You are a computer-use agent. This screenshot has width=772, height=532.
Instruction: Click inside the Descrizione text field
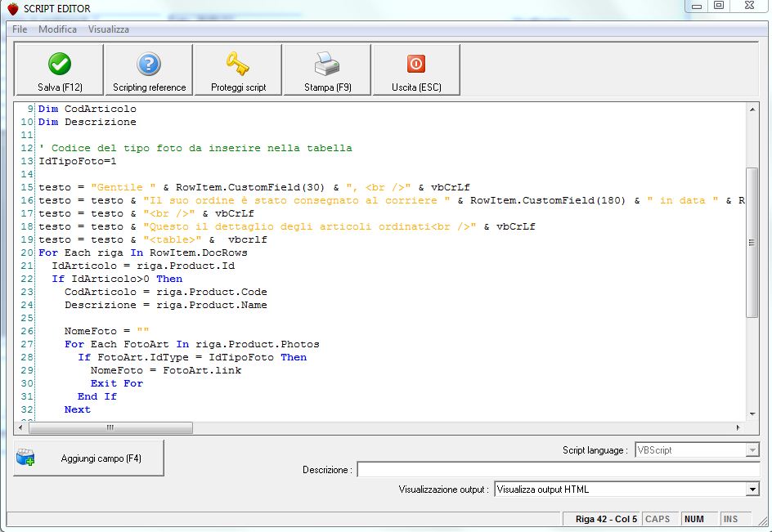click(x=558, y=470)
